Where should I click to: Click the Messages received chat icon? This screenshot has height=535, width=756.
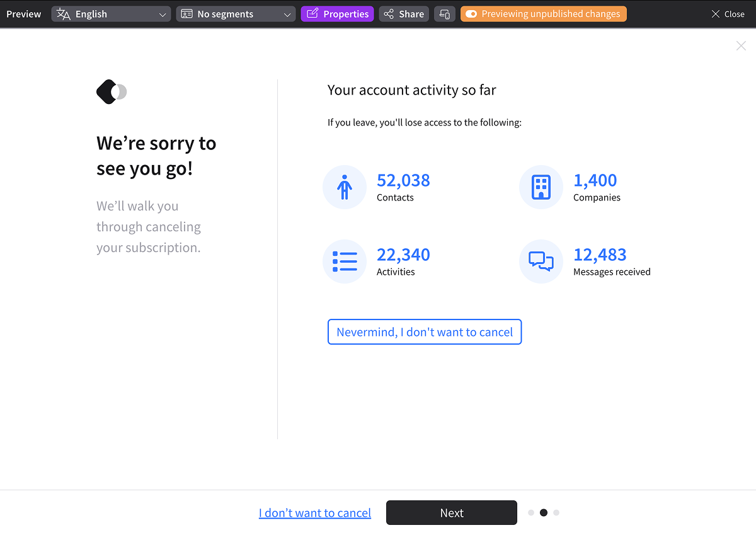(x=541, y=262)
